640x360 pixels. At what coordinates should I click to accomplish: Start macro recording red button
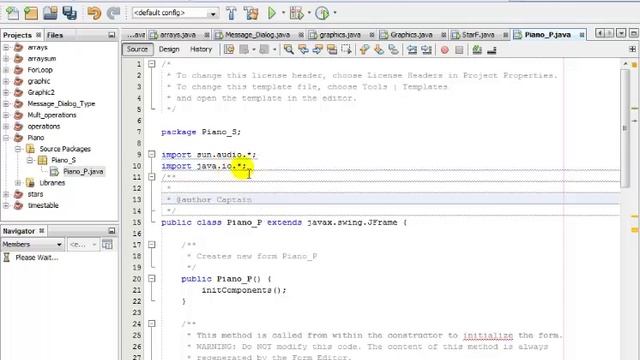[x=444, y=50]
